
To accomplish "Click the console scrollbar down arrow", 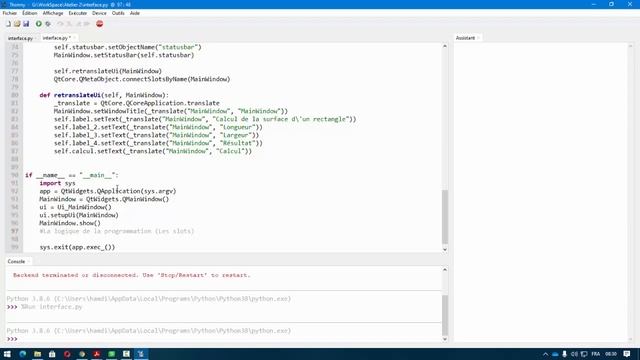I will [x=444, y=339].
